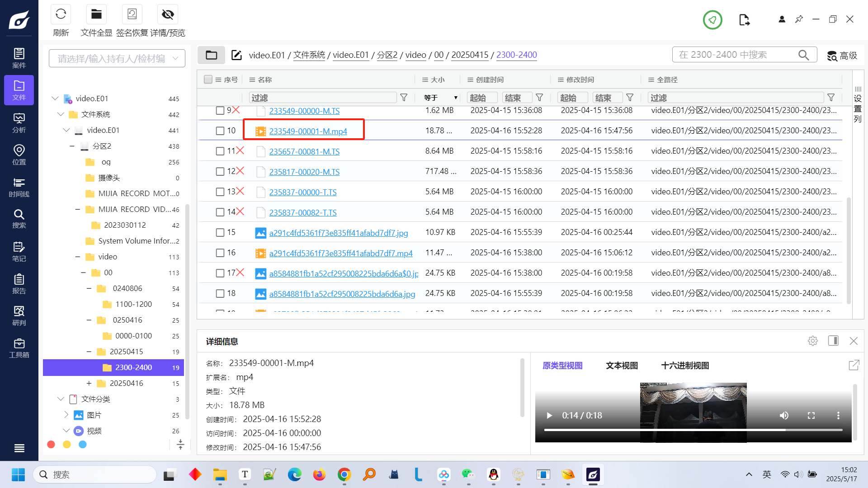Open the 文件 sidebar tab
The height and width of the screenshot is (488, 868).
[19, 90]
